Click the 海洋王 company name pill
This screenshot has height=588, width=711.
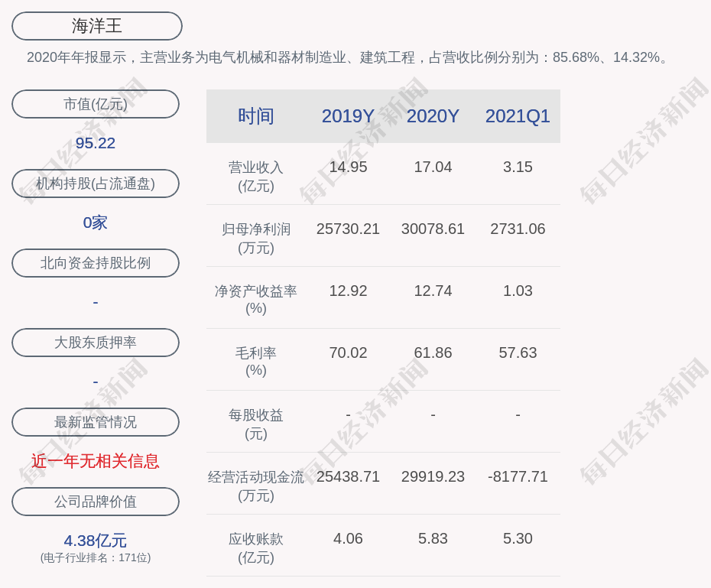97,26
